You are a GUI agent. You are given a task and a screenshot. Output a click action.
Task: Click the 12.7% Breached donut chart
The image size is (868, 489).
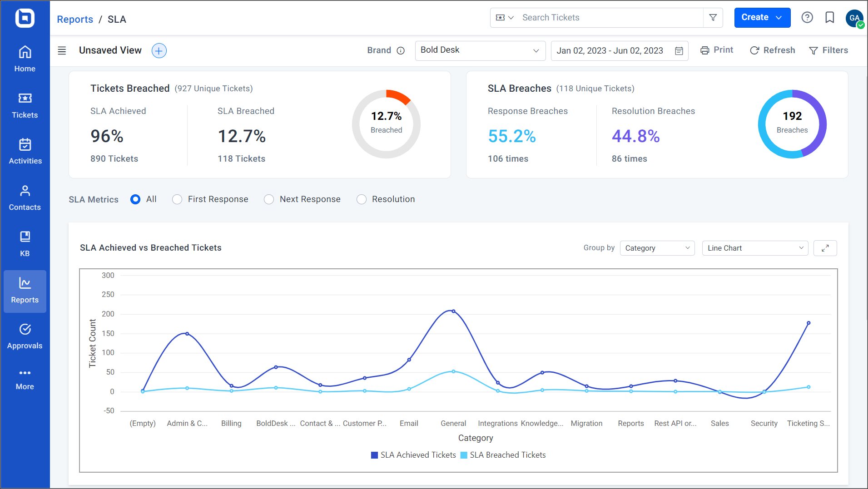(386, 124)
